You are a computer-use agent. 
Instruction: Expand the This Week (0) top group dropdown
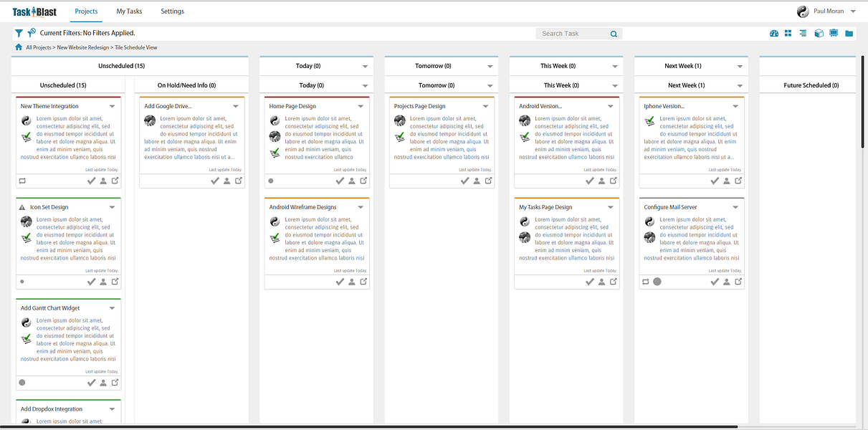coord(615,66)
